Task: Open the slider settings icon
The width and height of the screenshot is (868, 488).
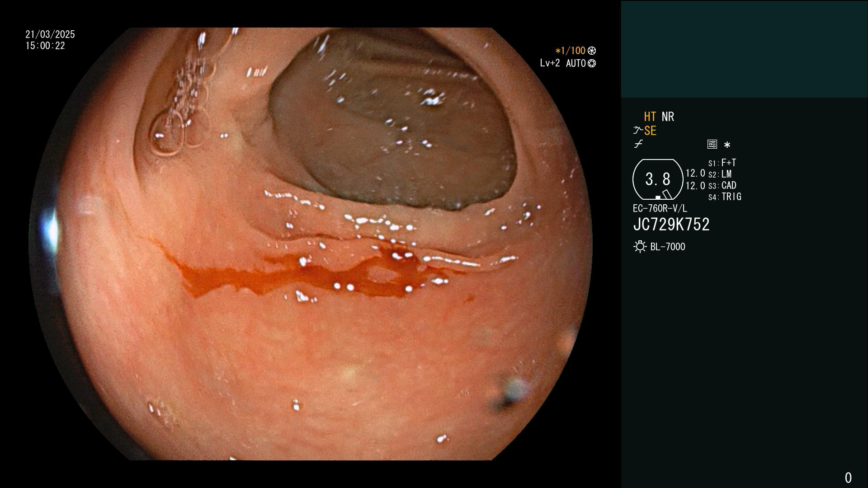Action: tap(712, 144)
